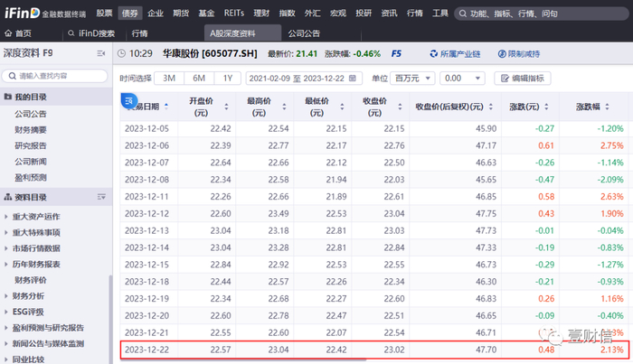Click the 编辑指标 button
This screenshot has height=364, width=633.
[x=523, y=79]
